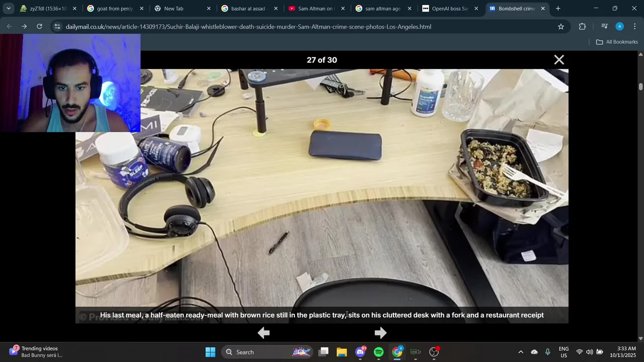The height and width of the screenshot is (362, 644).
Task: Reload the current page
Action: [39, 27]
